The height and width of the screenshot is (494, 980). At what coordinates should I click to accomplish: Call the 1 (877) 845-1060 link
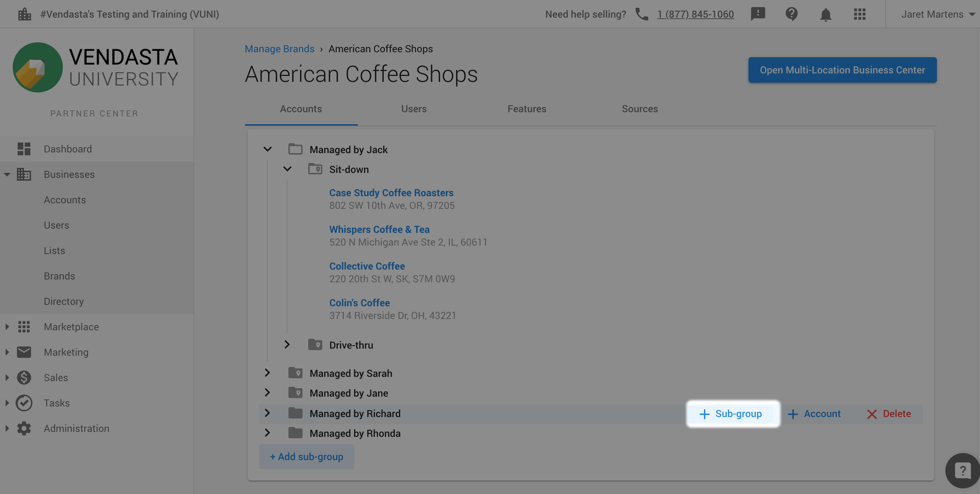(x=695, y=14)
